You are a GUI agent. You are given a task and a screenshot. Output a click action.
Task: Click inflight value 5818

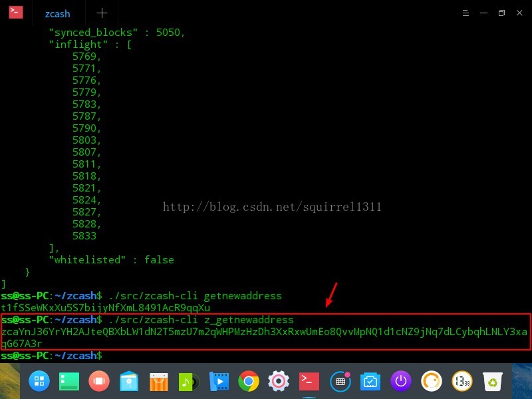86,176
